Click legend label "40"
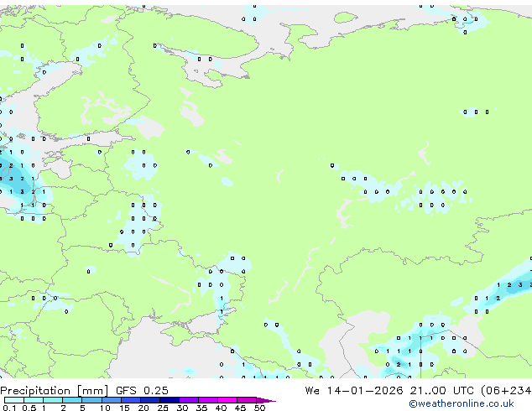Screen dimensions: 532x411 pyautogui.click(x=221, y=408)
